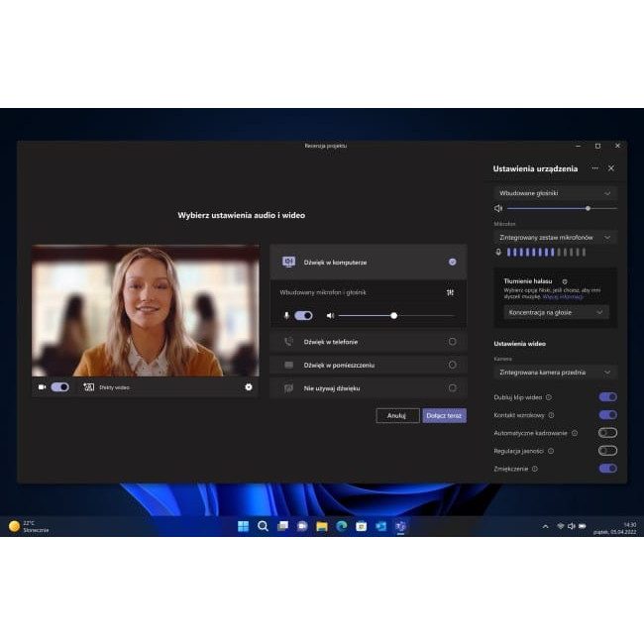The width and height of the screenshot is (644, 644).
Task: Select the Dźwięk w komputerze radio option
Action: click(452, 262)
